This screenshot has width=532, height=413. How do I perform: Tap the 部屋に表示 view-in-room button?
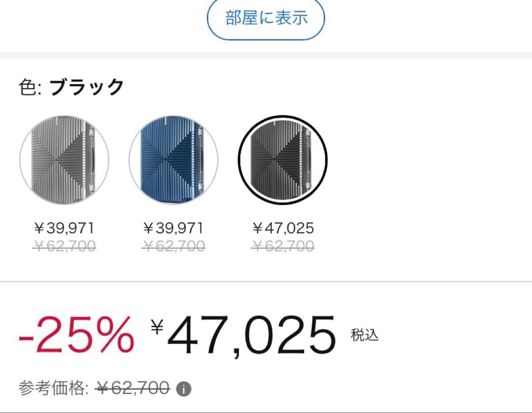[266, 18]
